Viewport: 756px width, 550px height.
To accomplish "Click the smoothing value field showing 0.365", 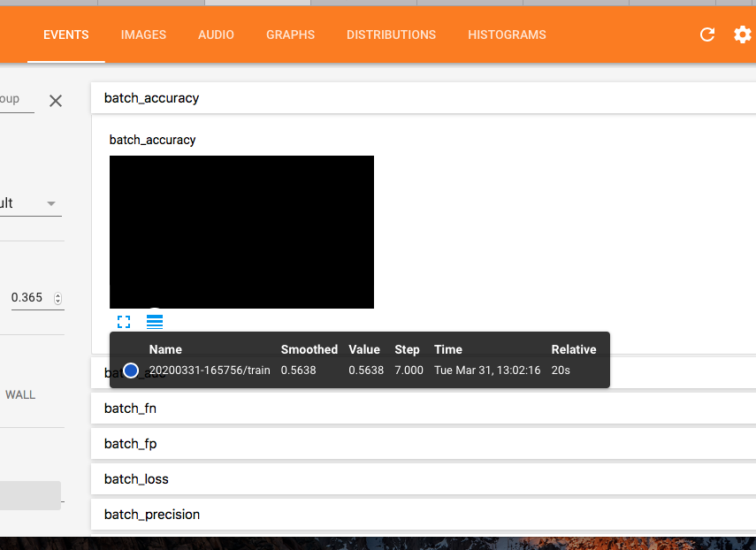I will coord(28,297).
